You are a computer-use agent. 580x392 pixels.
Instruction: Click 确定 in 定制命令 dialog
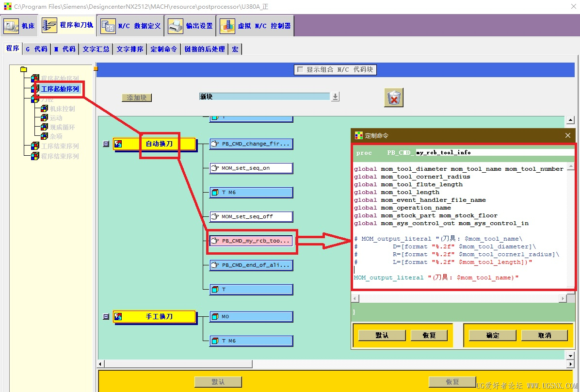pyautogui.click(x=493, y=335)
